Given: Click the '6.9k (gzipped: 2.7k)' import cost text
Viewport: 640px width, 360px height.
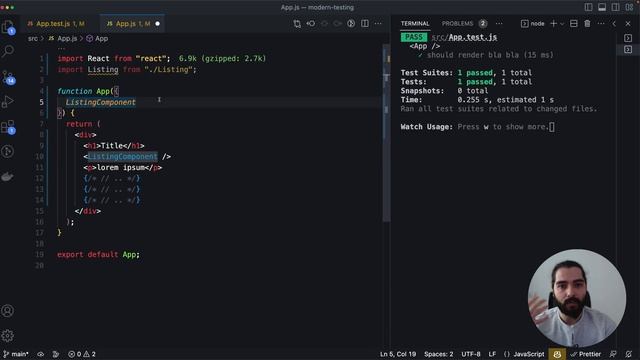Looking at the screenshot, I should [x=222, y=58].
